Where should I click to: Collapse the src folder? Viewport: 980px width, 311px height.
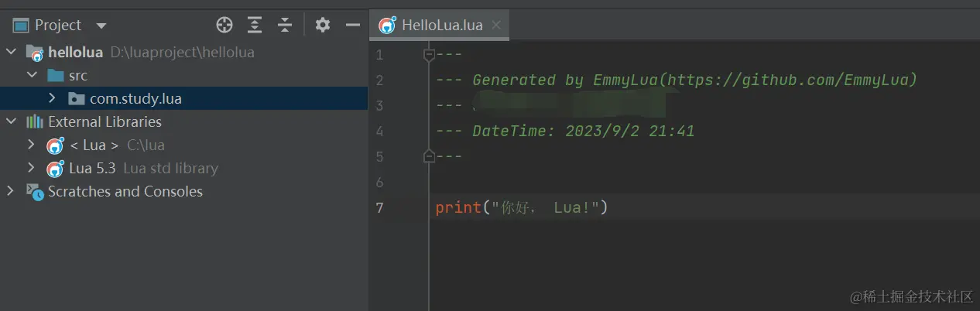[x=32, y=75]
